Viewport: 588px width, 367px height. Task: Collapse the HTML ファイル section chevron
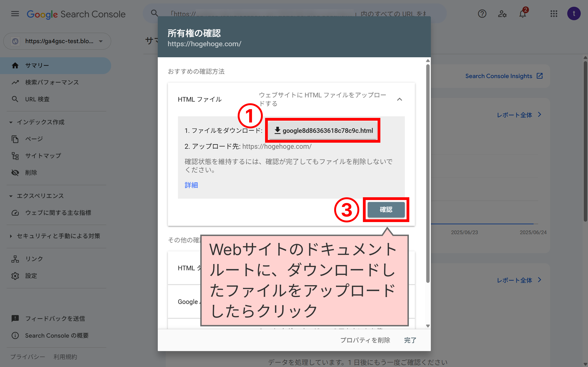[x=399, y=99]
